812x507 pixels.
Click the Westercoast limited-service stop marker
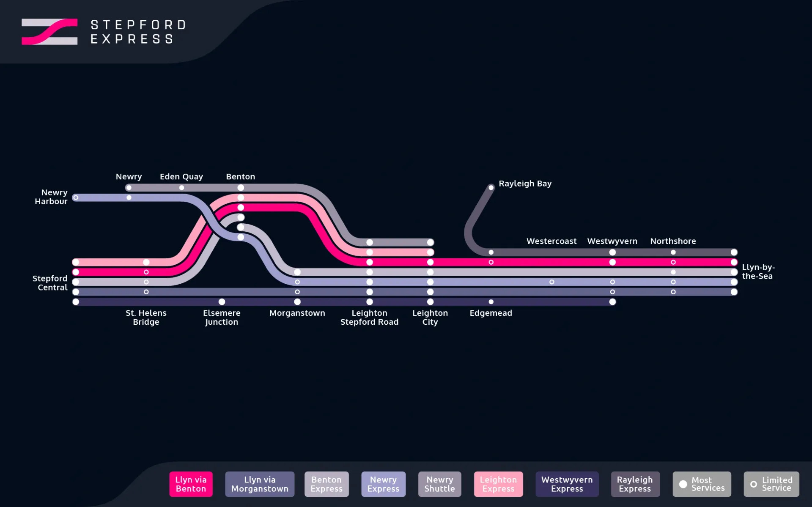[551, 282]
